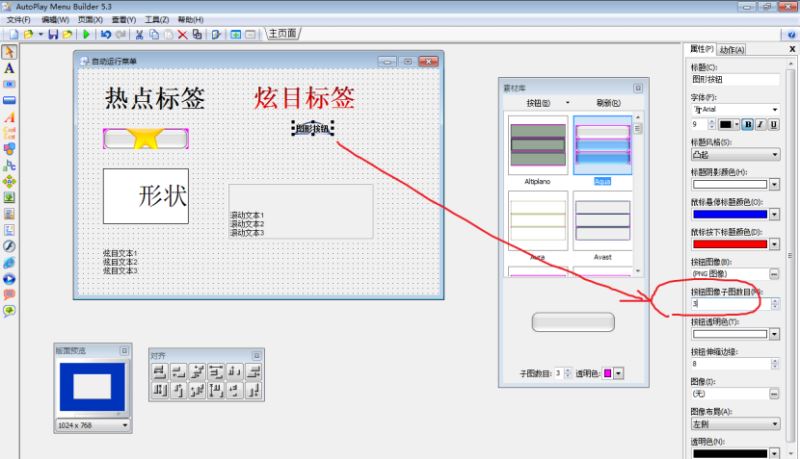The height and width of the screenshot is (459, 800).
Task: Redo the action in toolbar
Action: coord(120,34)
